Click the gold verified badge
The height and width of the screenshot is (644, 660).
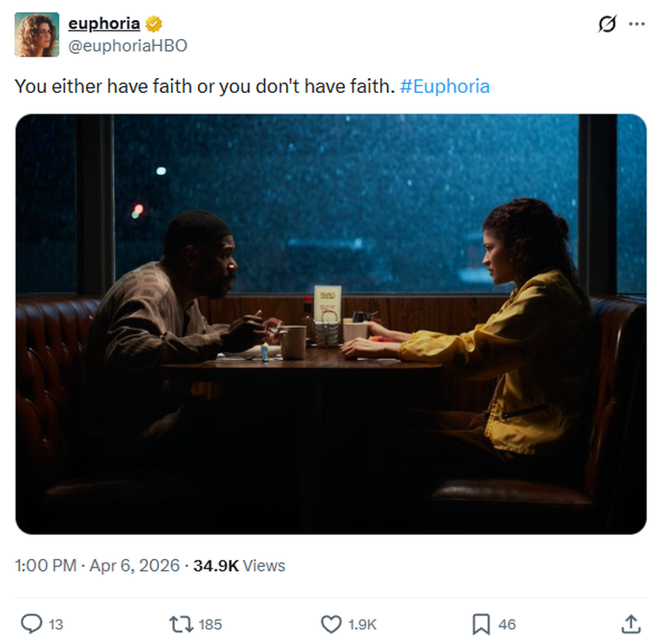[154, 24]
